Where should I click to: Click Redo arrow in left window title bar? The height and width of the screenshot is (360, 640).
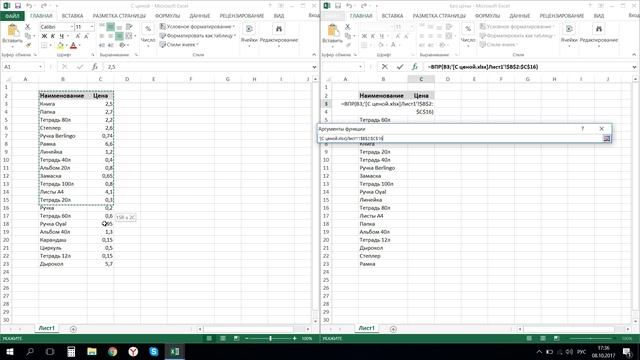pos(43,6)
